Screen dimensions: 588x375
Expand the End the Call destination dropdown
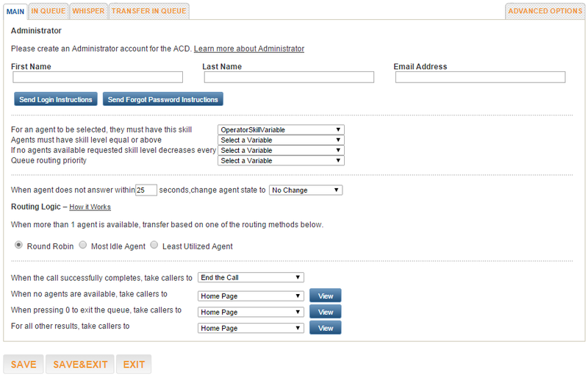(251, 277)
